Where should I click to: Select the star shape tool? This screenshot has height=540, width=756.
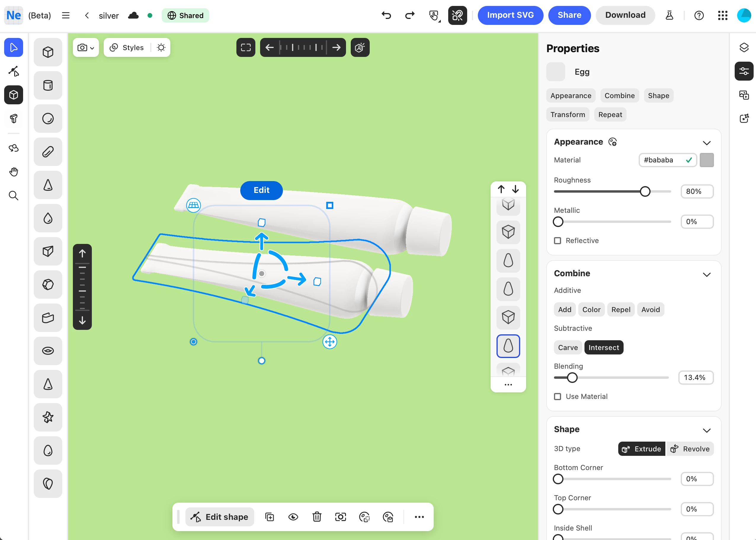48,417
